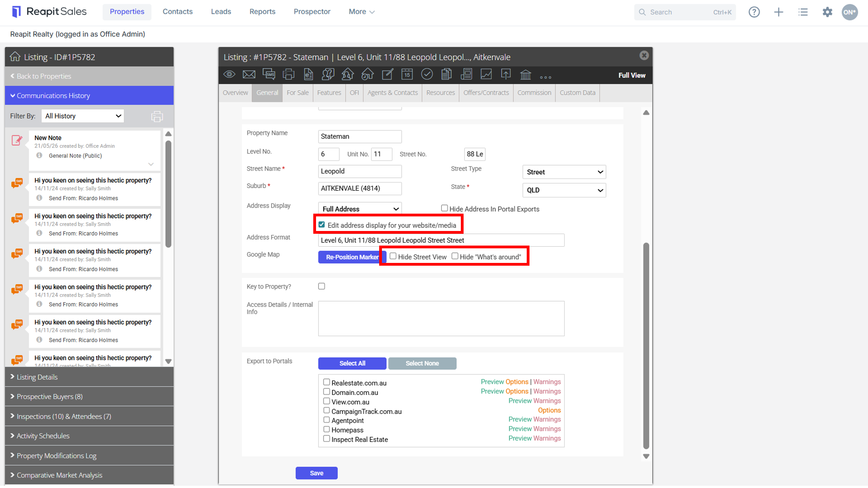Click the printer icon in the listing toolbar
Viewport: 868px width, 488px height.
click(x=288, y=75)
